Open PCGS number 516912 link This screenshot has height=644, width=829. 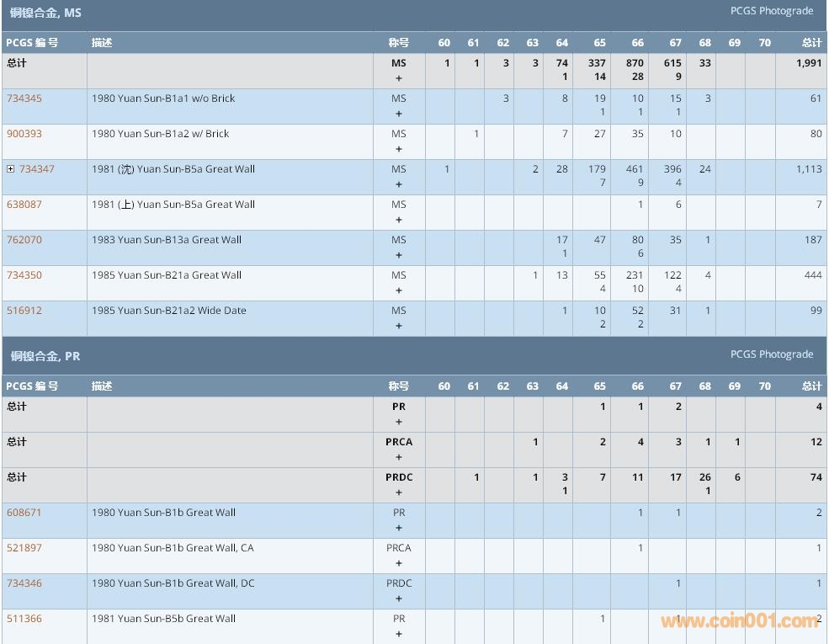click(24, 311)
